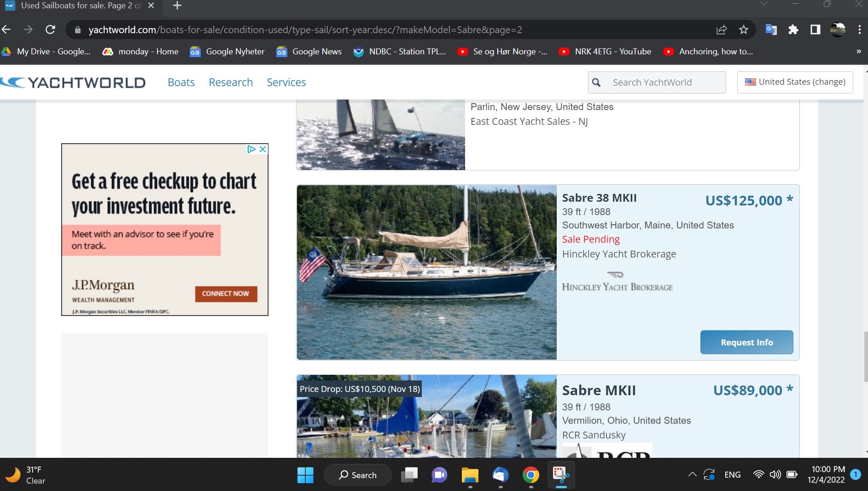868x491 pixels.
Task: Show hidden system tray icons
Action: (x=692, y=474)
